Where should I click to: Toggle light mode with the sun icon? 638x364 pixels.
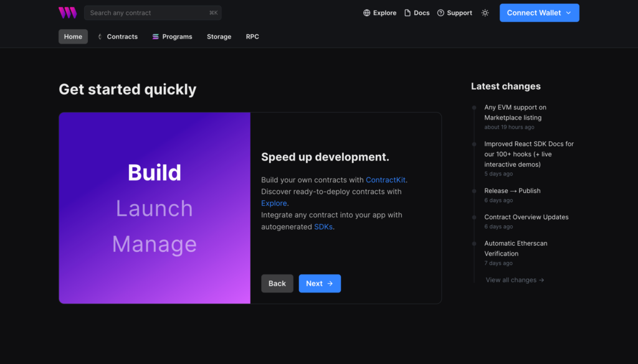485,13
